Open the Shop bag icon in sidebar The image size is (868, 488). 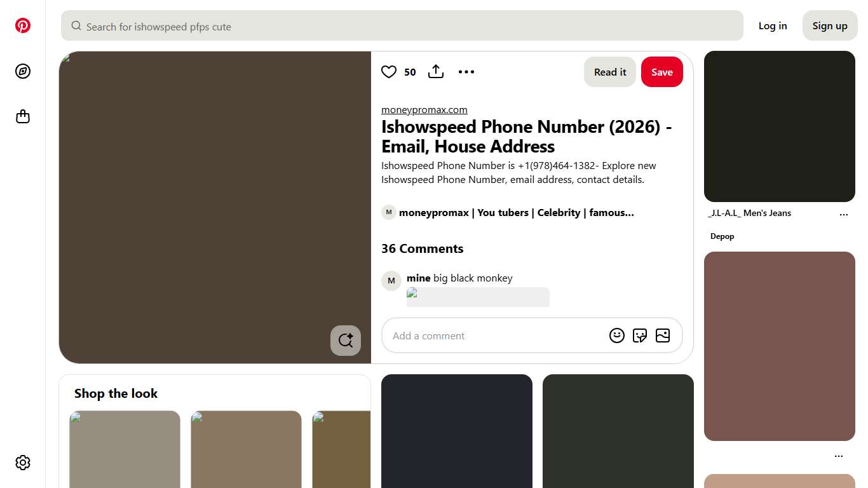[23, 116]
